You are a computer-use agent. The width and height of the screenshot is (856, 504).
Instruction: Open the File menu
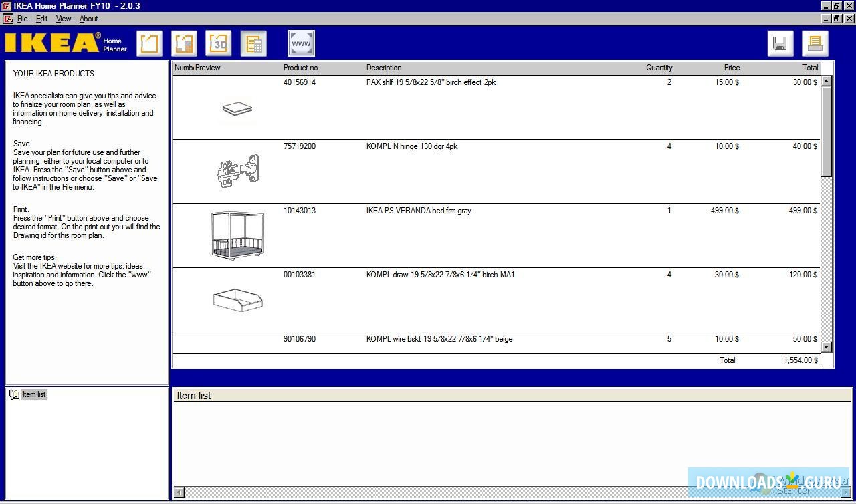23,18
